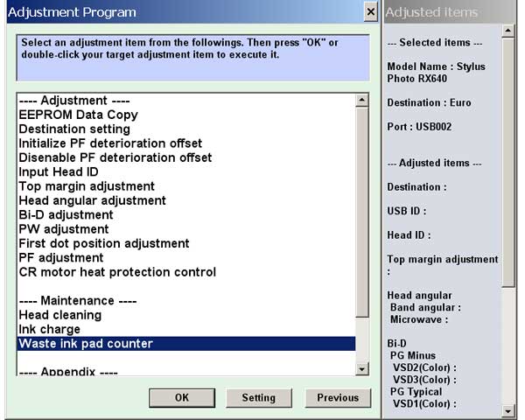The image size is (525, 420).
Task: Click PG Typical entry
Action: point(416,391)
